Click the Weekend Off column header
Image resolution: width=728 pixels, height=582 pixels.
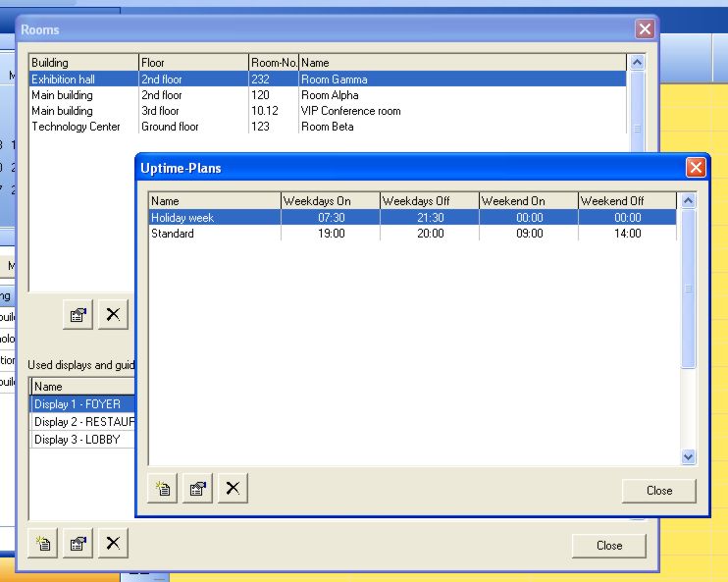(x=626, y=201)
